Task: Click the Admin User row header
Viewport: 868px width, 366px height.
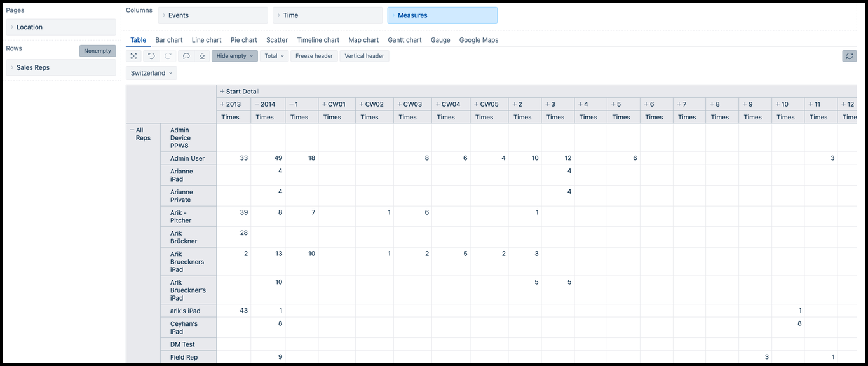Action: coord(187,158)
